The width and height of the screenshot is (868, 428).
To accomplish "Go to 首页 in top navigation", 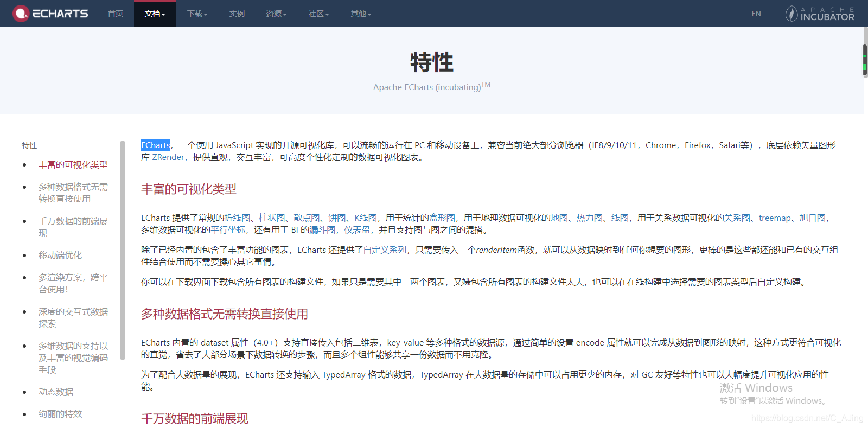I will tap(116, 14).
